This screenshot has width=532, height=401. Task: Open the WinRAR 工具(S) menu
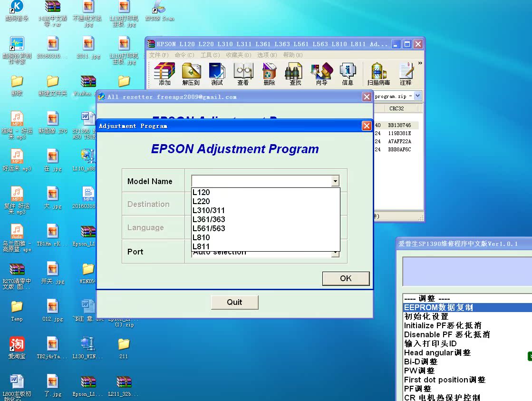click(210, 55)
